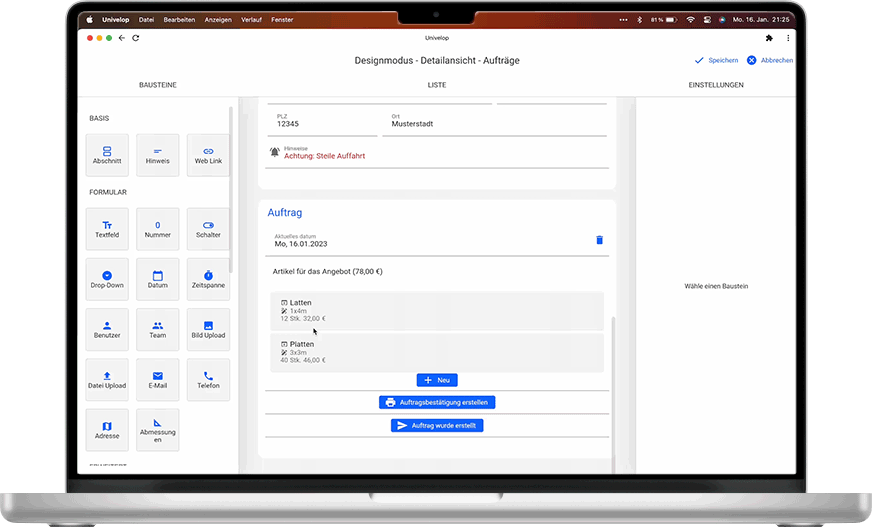Delete the Auftrag section with trash icon
Image resolution: width=872 pixels, height=527 pixels.
tap(600, 240)
